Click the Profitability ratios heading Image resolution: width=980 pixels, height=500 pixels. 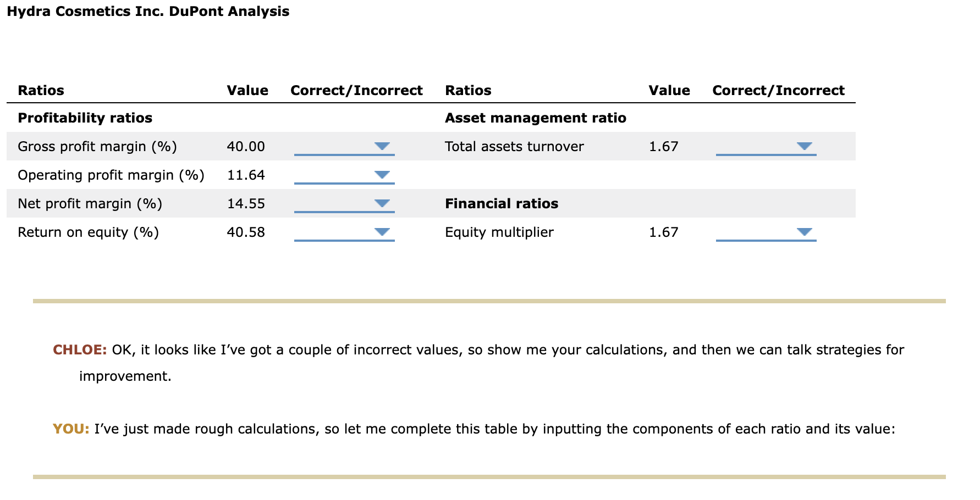85,118
